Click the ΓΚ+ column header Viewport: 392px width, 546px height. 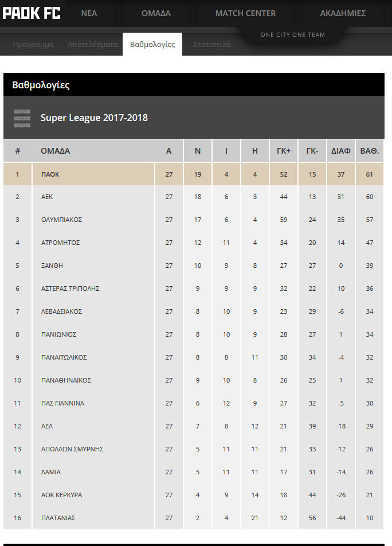point(284,151)
